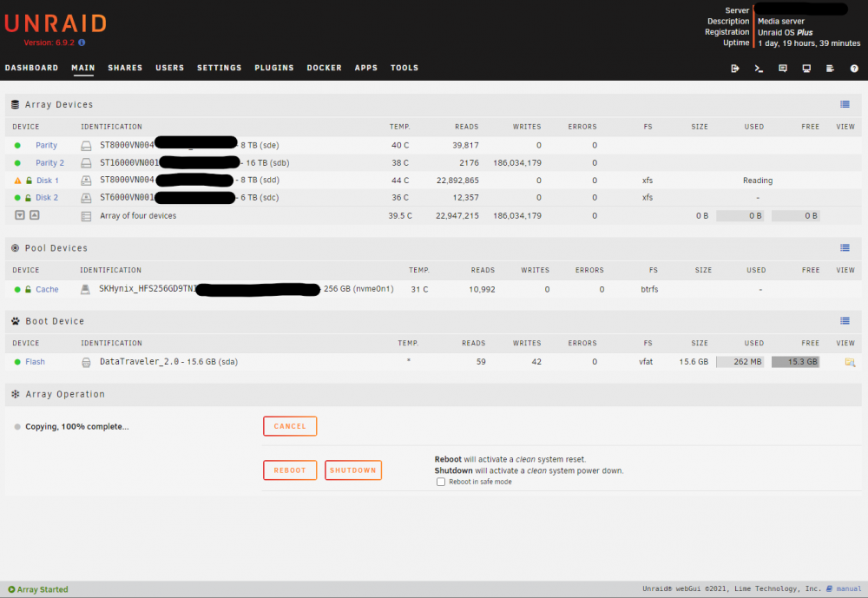Click the Pool Devices section heading
This screenshot has height=598, width=868.
click(56, 248)
